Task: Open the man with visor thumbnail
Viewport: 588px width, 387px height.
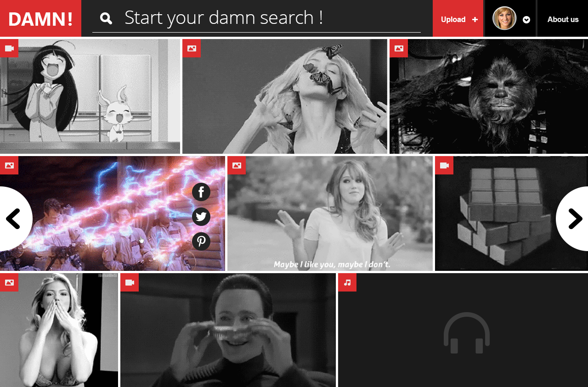Action: tap(228, 330)
